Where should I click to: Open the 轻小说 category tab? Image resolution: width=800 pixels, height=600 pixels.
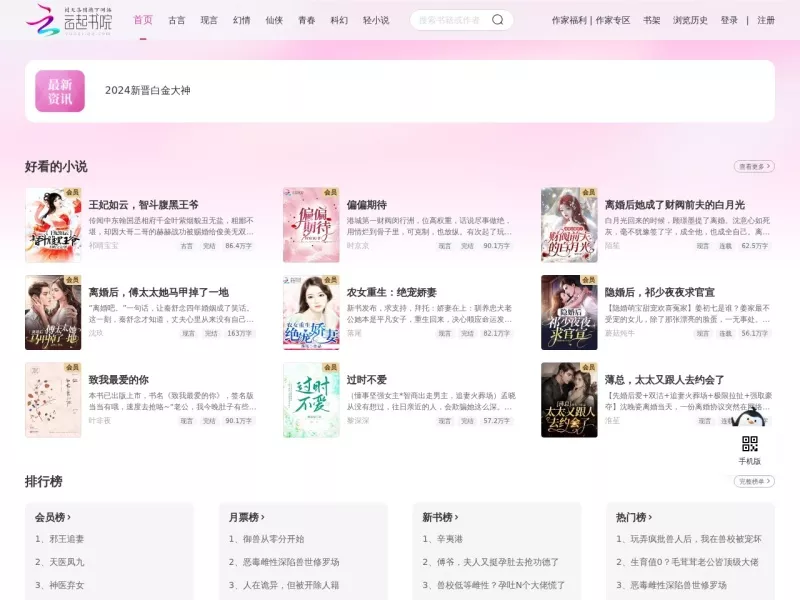[376, 20]
